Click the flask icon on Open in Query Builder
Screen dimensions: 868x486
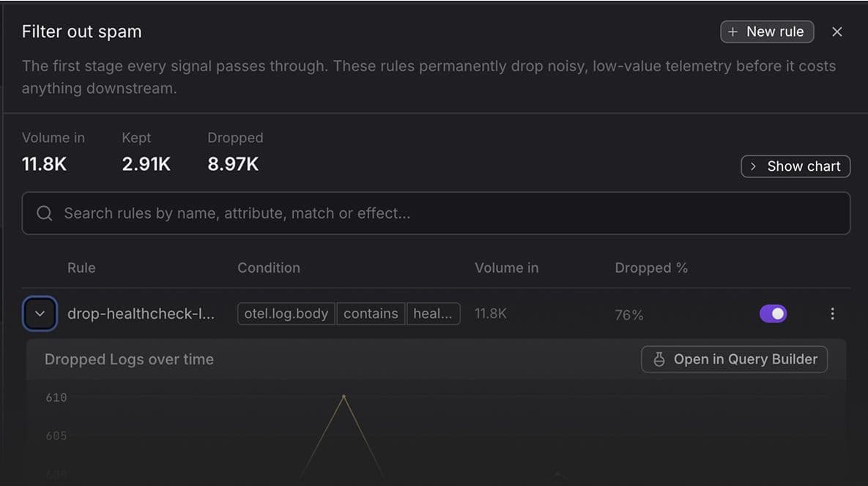click(659, 359)
